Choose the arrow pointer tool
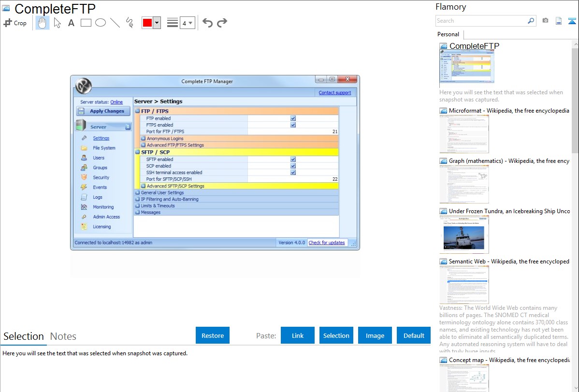This screenshot has height=392, width=579. 57,23
